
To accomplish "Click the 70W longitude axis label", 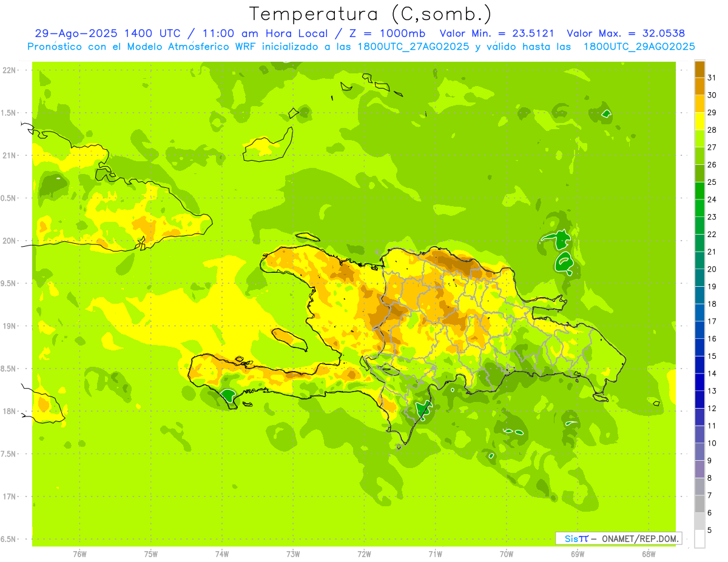I will [507, 554].
